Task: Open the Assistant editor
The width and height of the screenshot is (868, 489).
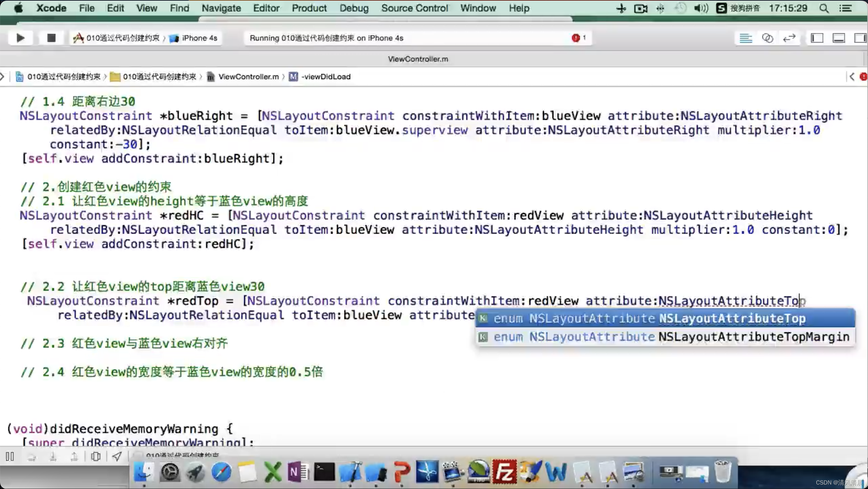Action: [767, 38]
